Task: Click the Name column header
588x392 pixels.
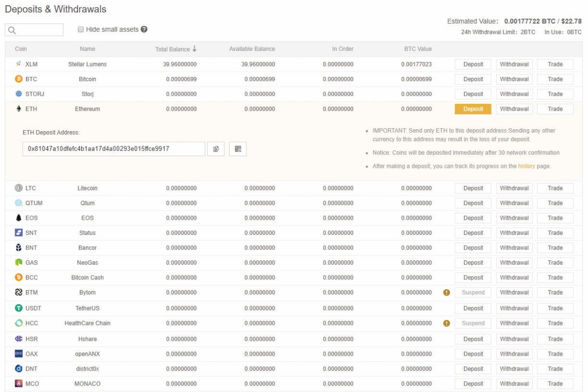Action: pos(88,49)
